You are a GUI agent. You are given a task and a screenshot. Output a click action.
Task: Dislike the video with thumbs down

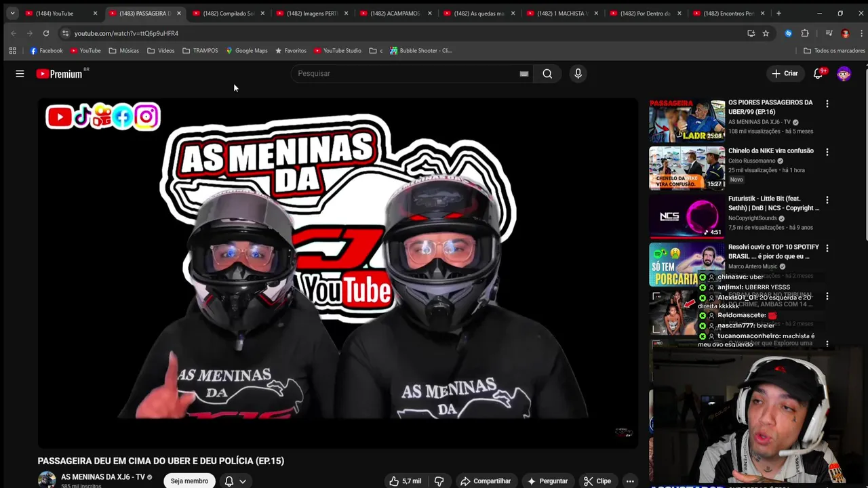439,481
